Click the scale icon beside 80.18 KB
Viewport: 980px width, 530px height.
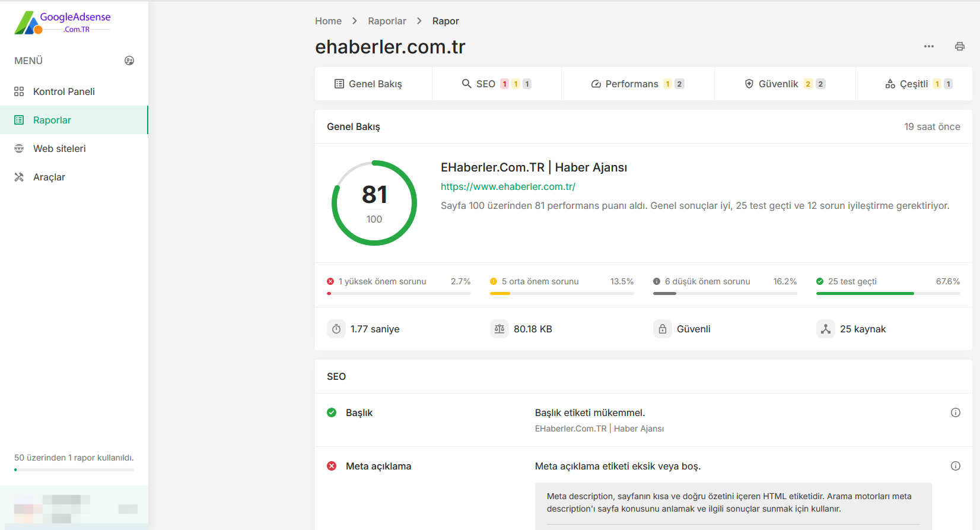click(499, 329)
